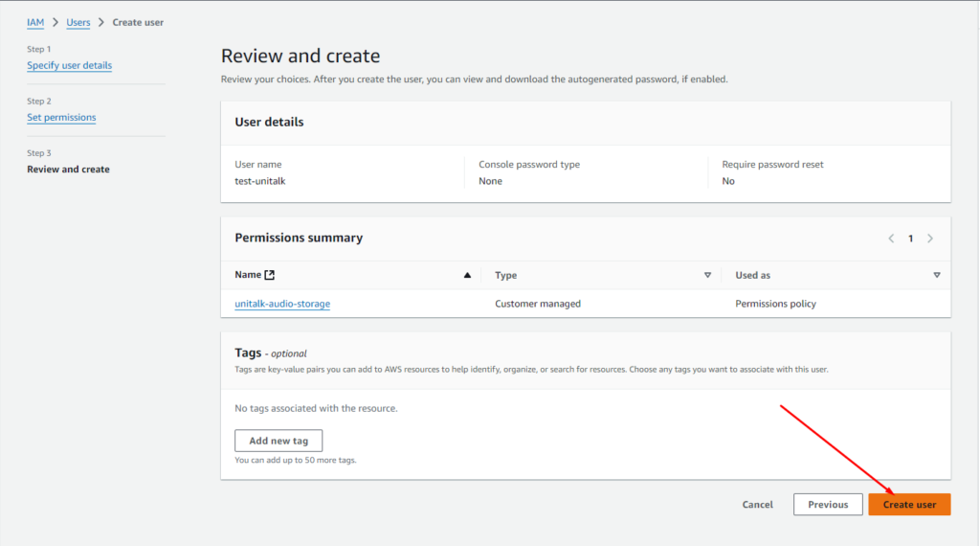The height and width of the screenshot is (546, 980).
Task: Cancel the user creation
Action: point(757,505)
